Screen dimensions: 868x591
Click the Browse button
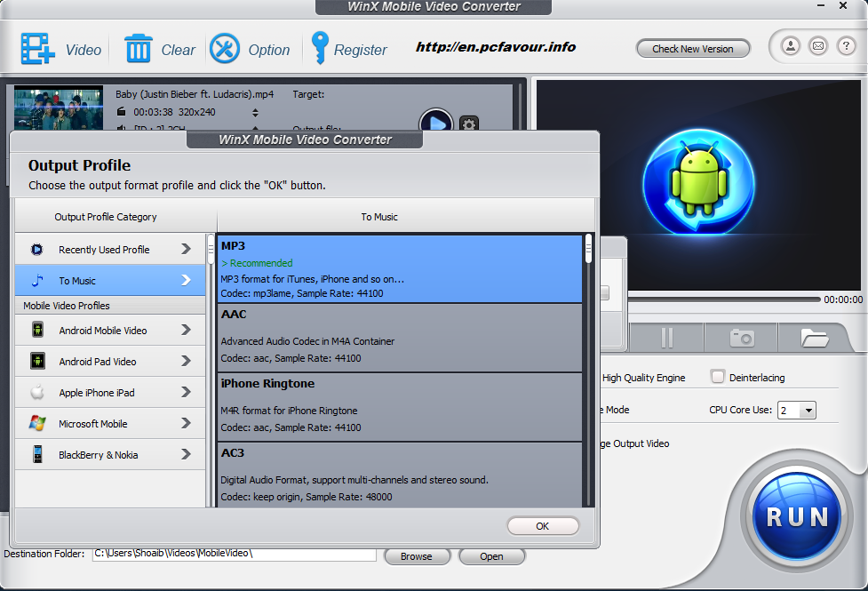click(x=417, y=556)
